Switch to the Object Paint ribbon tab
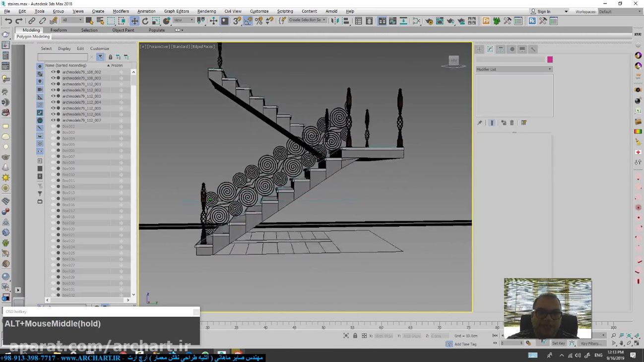 123,30
